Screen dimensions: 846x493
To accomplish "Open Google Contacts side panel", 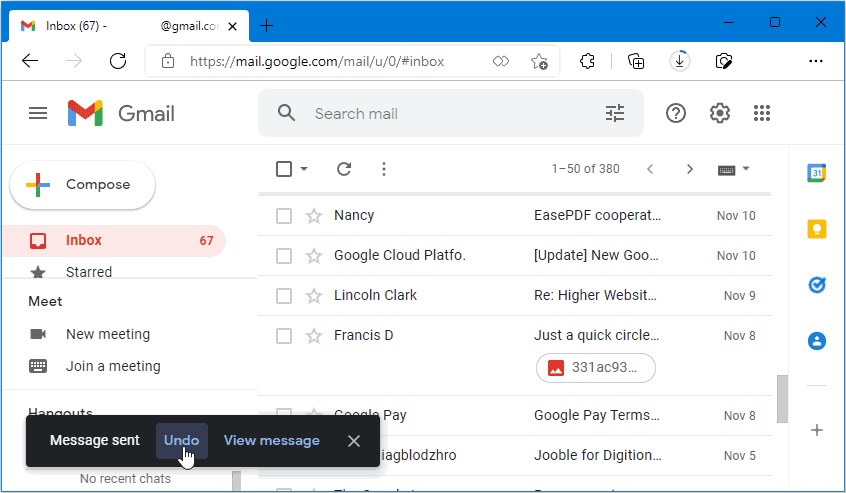I will pos(817,341).
